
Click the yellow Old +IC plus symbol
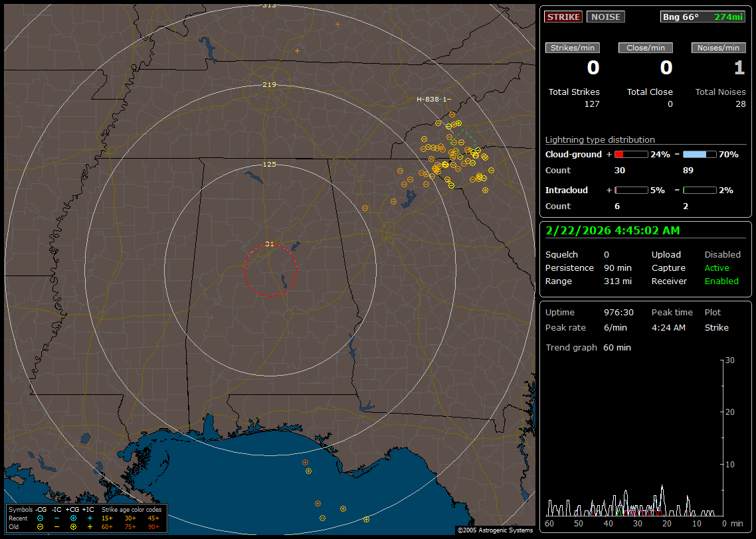(x=90, y=526)
